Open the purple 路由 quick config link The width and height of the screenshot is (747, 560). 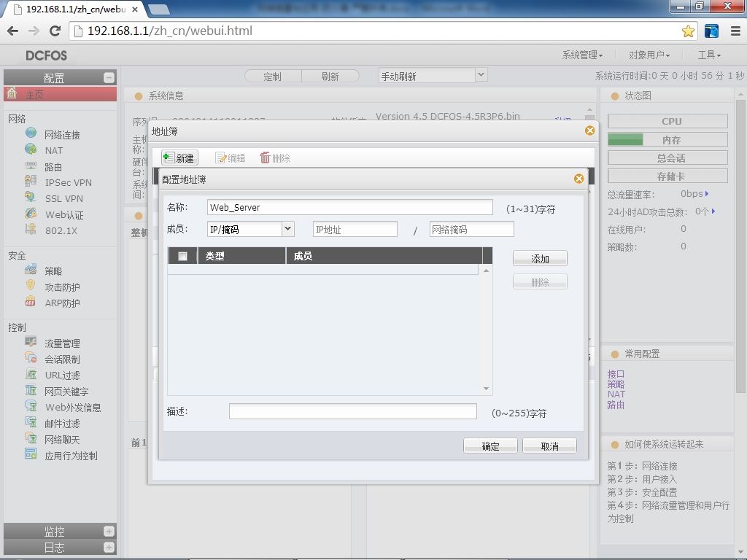pyautogui.click(x=616, y=405)
